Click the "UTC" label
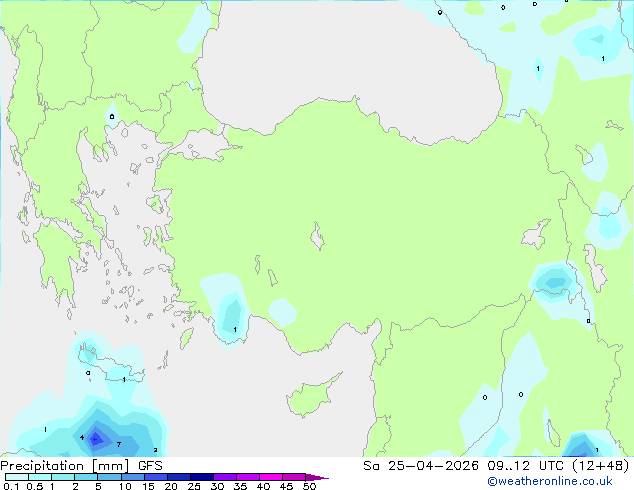The height and width of the screenshot is (490, 634). pyautogui.click(x=551, y=466)
